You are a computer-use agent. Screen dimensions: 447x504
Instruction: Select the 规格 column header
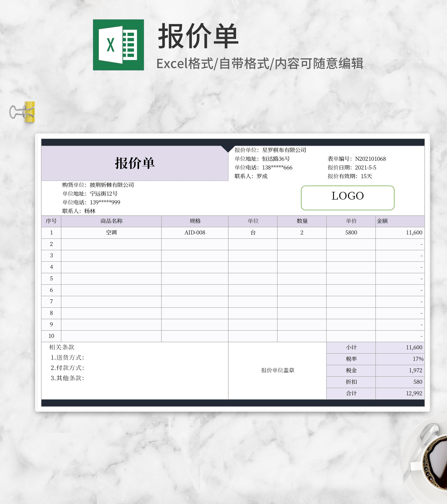(x=195, y=221)
